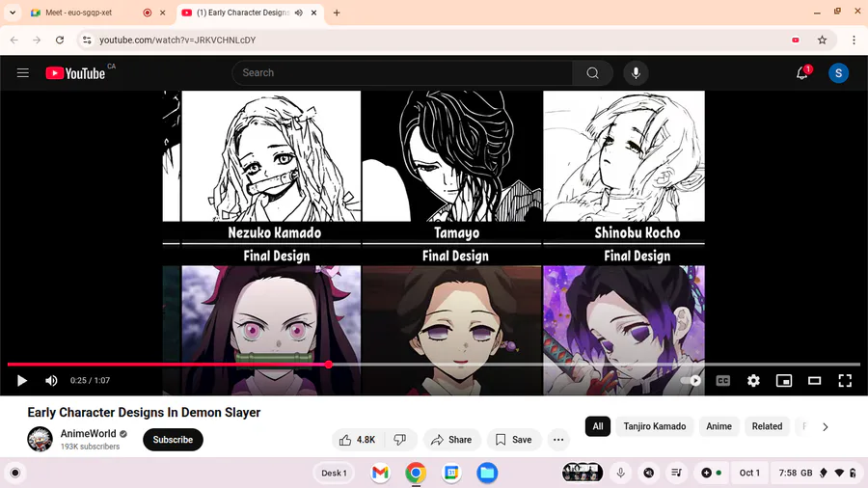Go forward in browser history
This screenshot has height=488, width=868.
pyautogui.click(x=37, y=40)
